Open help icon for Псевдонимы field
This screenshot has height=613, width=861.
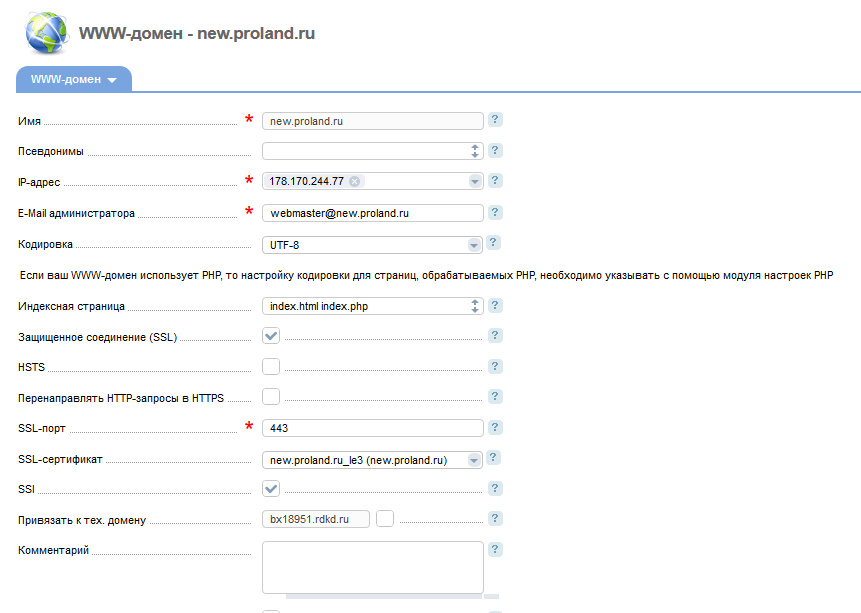(495, 151)
